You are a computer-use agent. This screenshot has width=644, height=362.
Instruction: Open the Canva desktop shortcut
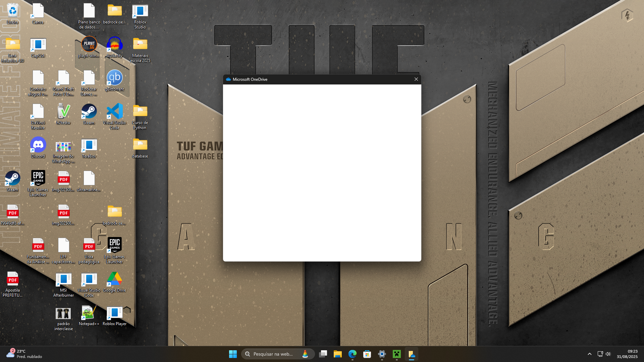[38, 14]
